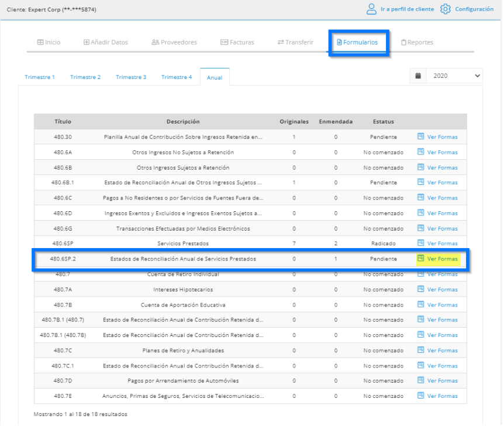504x426 pixels.
Task: Click the Enmendada column header
Action: coord(337,122)
